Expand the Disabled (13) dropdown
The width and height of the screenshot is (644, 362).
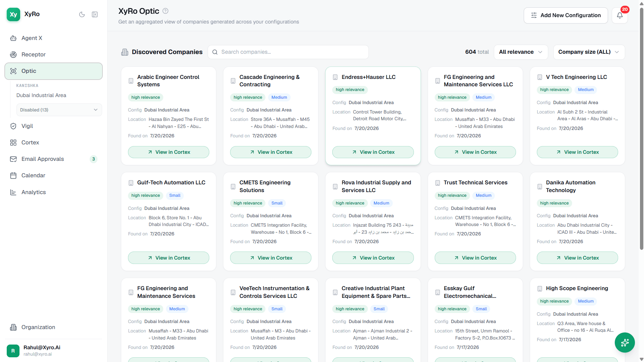coord(59,110)
